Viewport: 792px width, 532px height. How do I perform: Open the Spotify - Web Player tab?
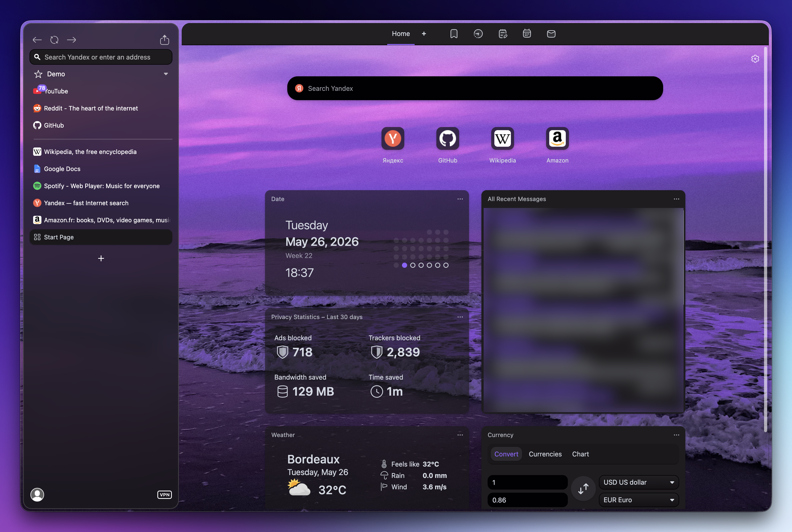(101, 186)
